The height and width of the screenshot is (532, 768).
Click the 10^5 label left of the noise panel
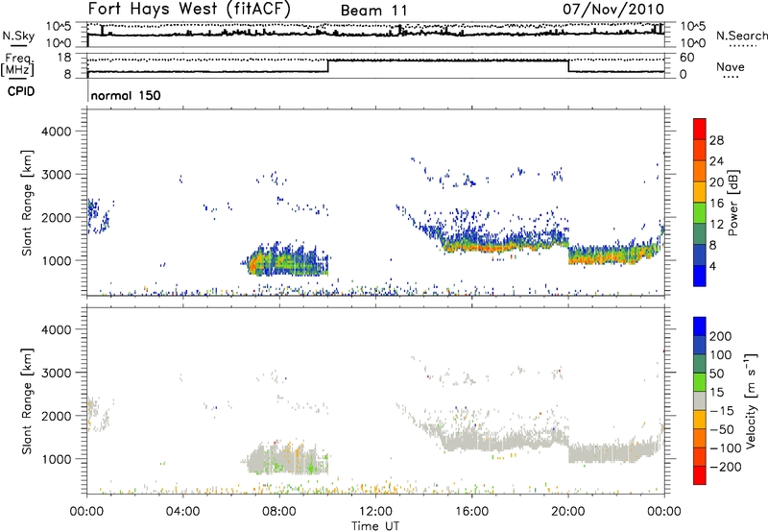59,26
